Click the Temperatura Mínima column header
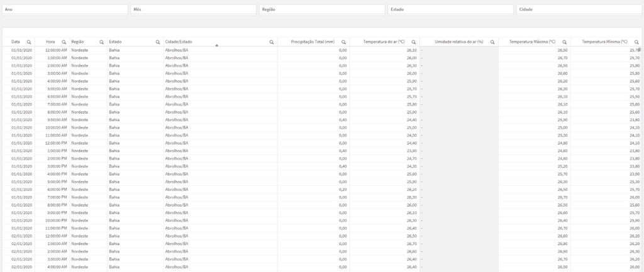 click(604, 42)
